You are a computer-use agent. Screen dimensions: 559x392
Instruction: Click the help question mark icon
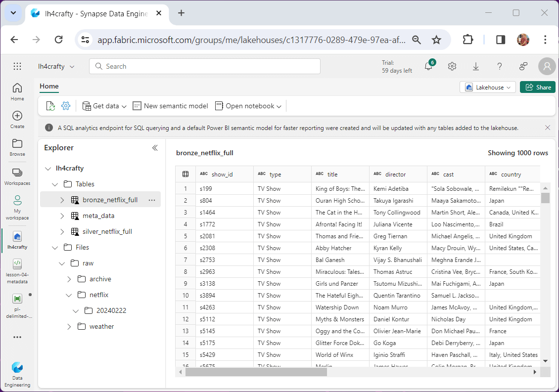(500, 66)
